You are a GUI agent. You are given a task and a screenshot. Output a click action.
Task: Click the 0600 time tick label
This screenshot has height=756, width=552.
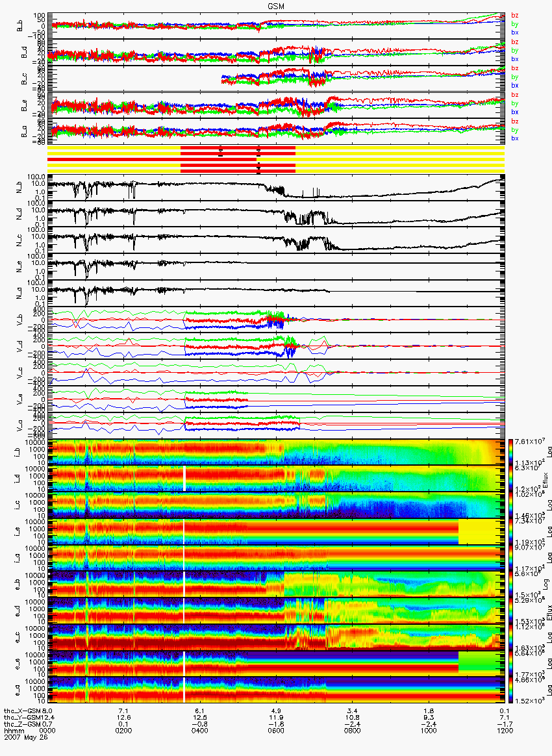tap(276, 731)
